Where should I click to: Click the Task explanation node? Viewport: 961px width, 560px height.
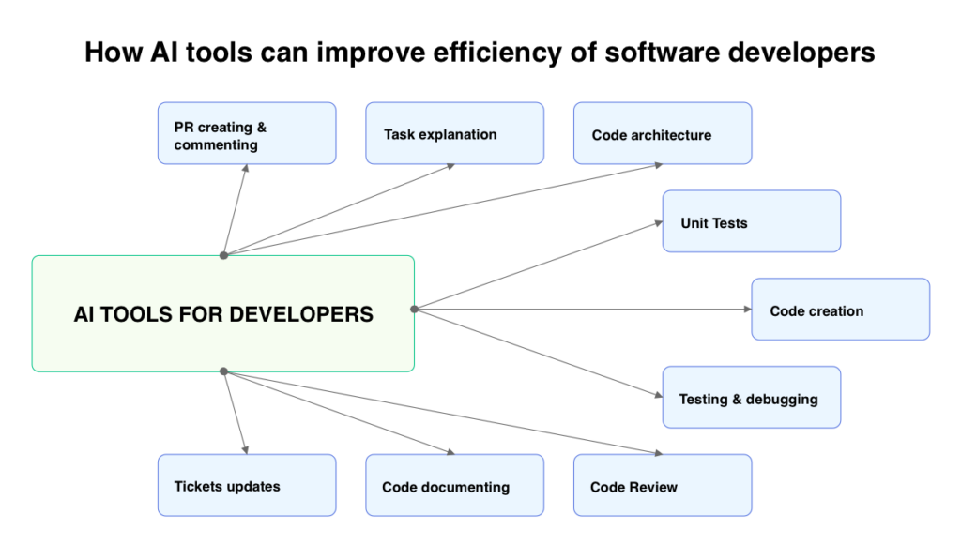[x=454, y=133]
